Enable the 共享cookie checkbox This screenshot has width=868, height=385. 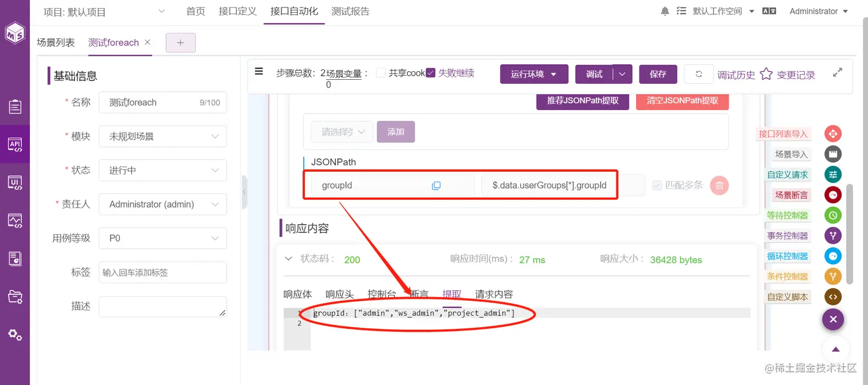coord(381,73)
